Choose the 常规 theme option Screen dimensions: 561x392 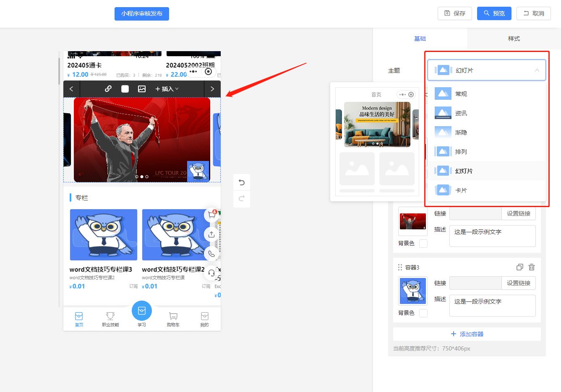(x=487, y=94)
